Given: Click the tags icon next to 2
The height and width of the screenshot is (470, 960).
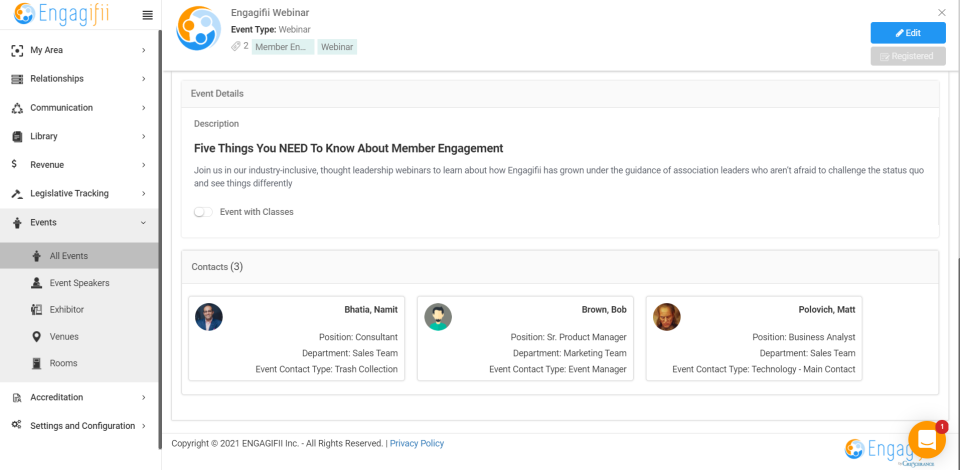Looking at the screenshot, I should [x=236, y=46].
